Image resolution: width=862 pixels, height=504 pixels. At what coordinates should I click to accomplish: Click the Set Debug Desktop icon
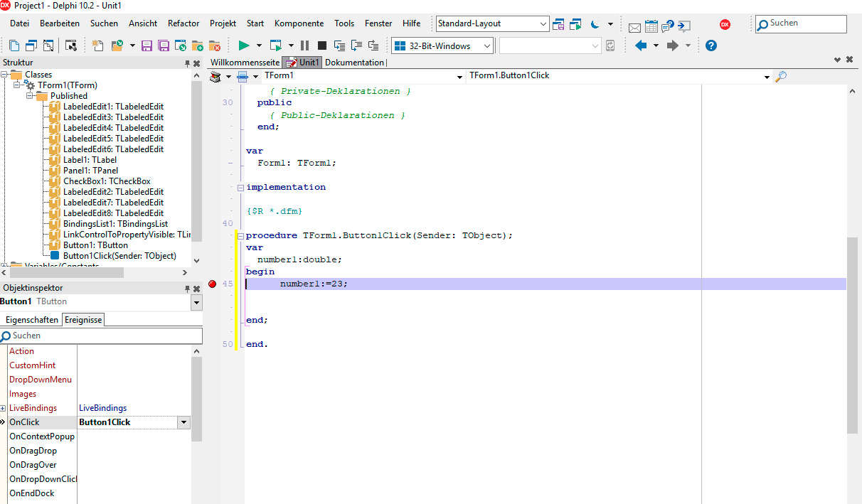[575, 24]
